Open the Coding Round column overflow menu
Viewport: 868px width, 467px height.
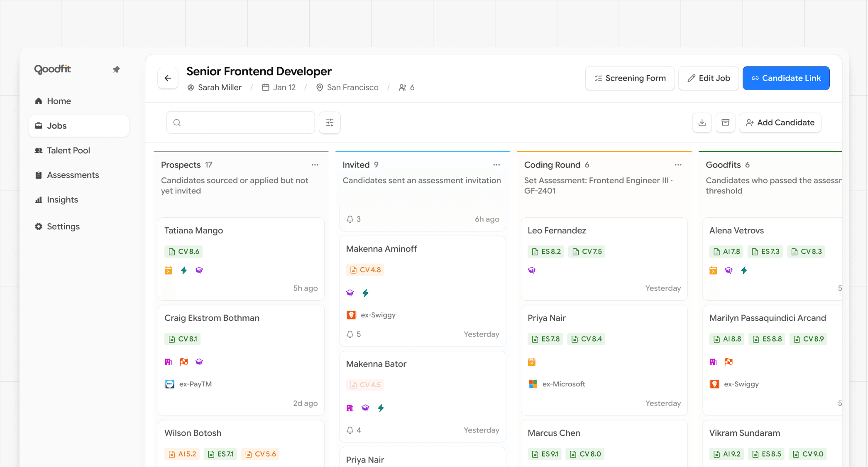click(x=678, y=165)
